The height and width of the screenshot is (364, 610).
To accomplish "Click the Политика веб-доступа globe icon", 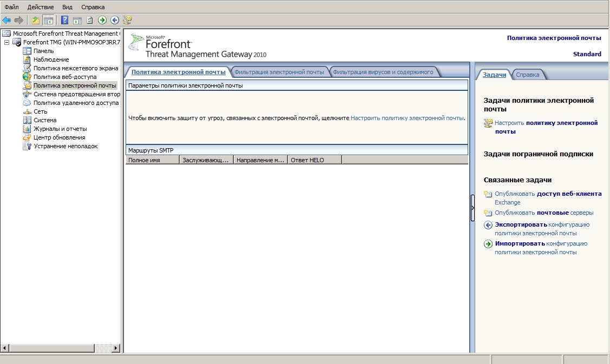I will (x=27, y=77).
